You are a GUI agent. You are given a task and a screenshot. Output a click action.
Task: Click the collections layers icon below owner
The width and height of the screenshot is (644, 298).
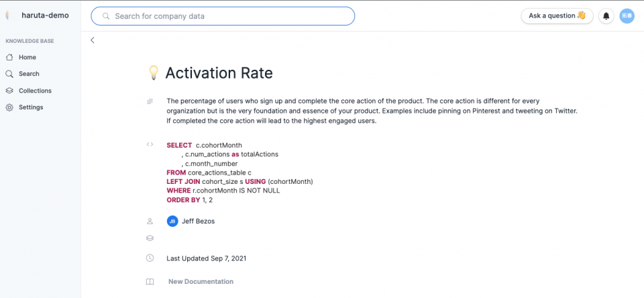150,238
